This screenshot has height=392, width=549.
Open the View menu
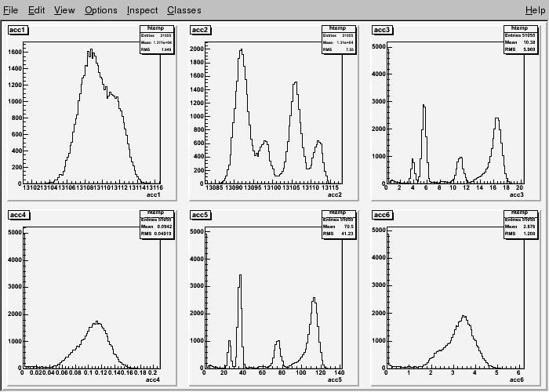pyautogui.click(x=64, y=10)
